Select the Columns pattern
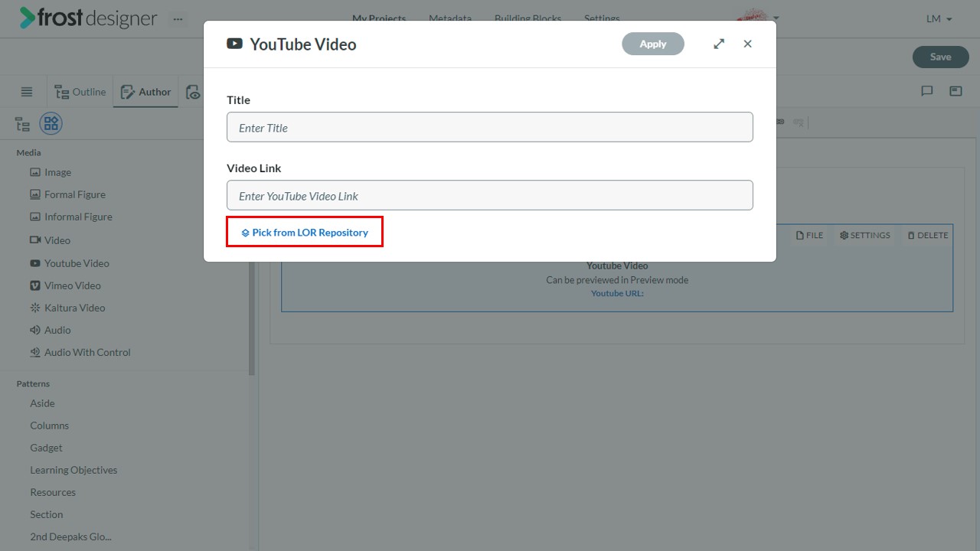This screenshot has width=980, height=551. pos(49,425)
